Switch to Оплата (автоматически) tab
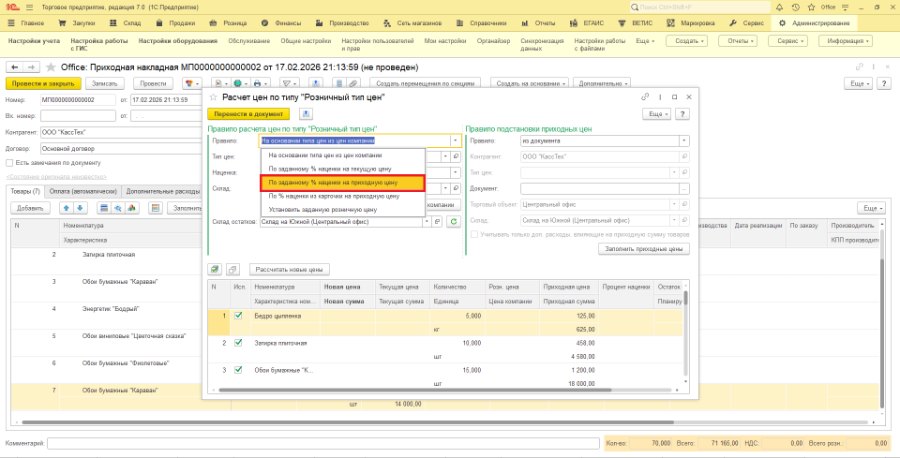This screenshot has width=900, height=458. coord(83,191)
